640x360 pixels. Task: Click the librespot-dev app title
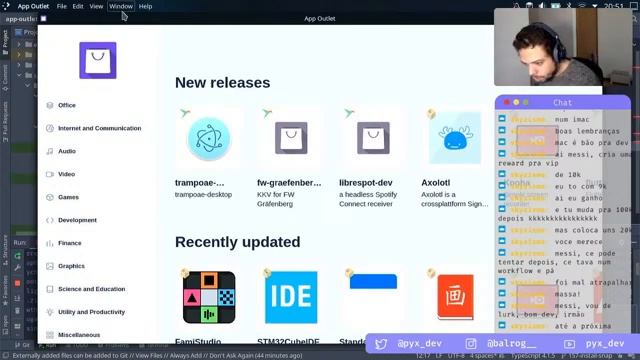pos(366,183)
